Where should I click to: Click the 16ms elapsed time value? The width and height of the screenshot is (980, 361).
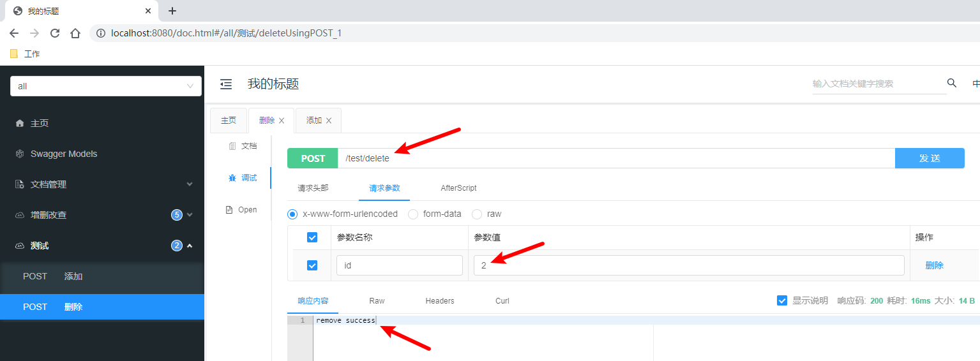tap(921, 300)
